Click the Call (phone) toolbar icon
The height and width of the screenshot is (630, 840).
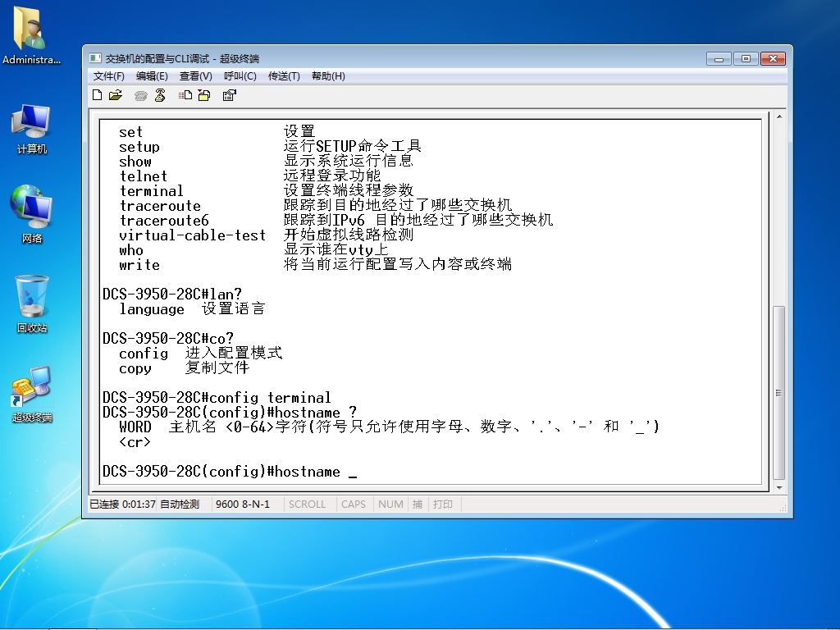pos(141,95)
